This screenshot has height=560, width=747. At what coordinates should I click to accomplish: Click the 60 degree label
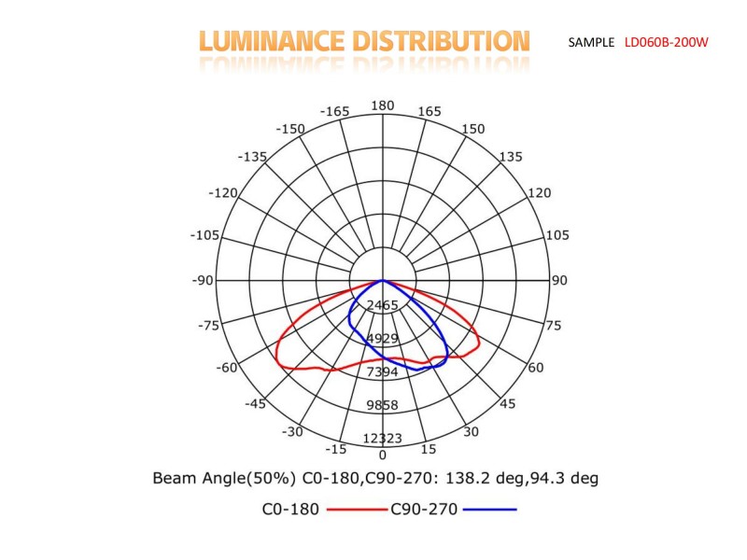pos(535,368)
